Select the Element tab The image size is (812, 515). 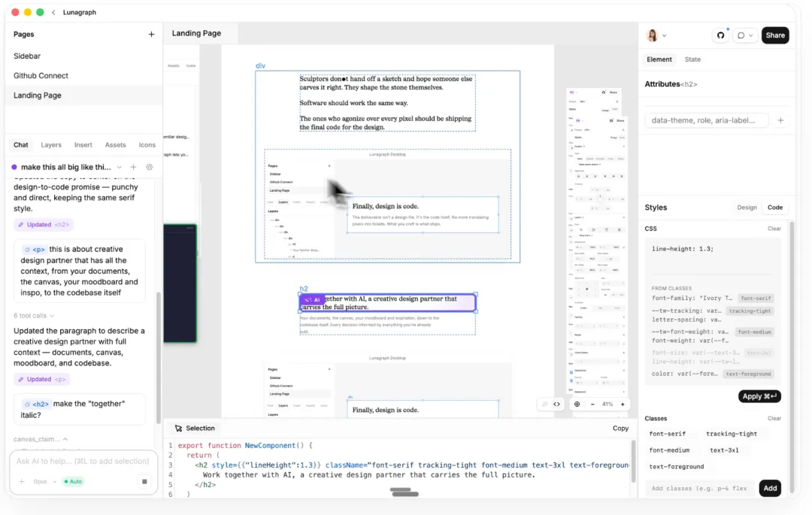[x=659, y=59]
